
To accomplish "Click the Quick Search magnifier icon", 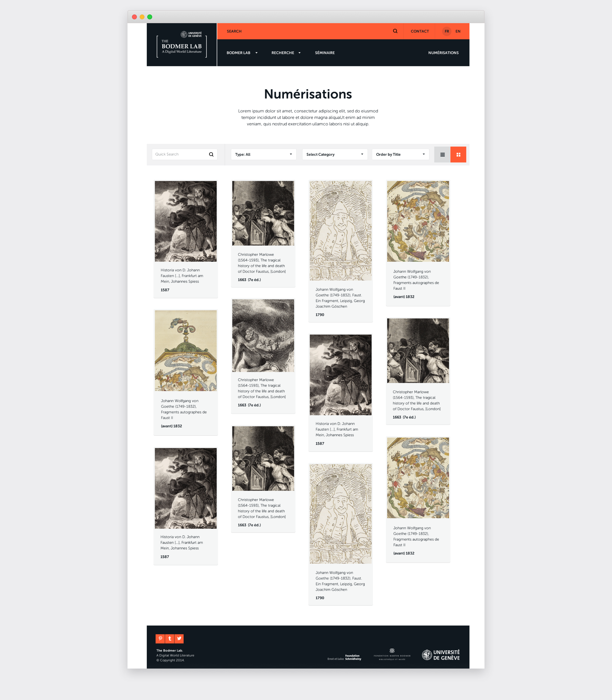I will [x=211, y=154].
